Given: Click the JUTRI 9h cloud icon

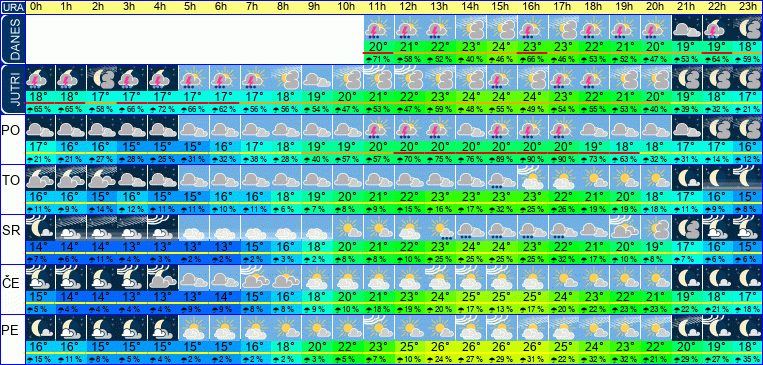Looking at the screenshot, I should click(316, 78).
